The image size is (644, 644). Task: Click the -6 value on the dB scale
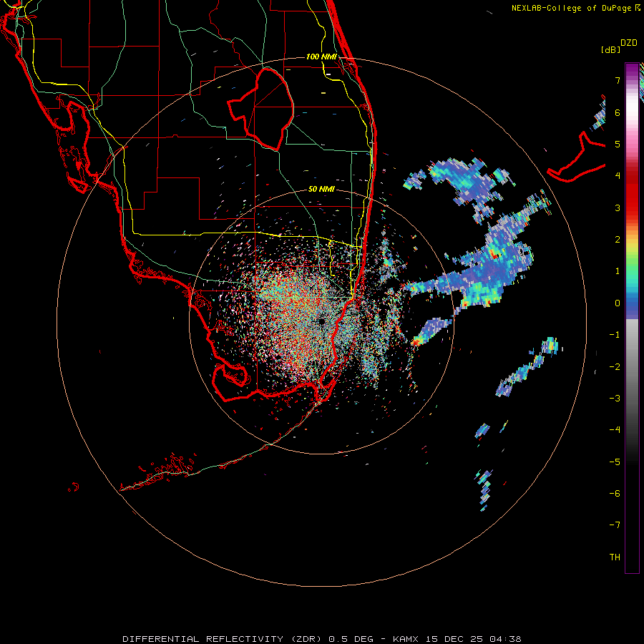coord(615,493)
